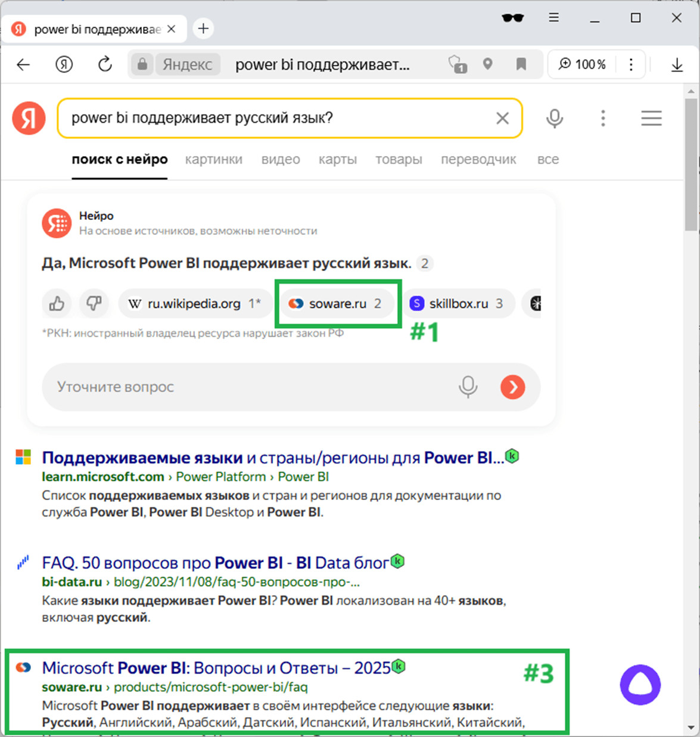
Task: Open downloads with the download arrow icon
Action: pos(677,64)
